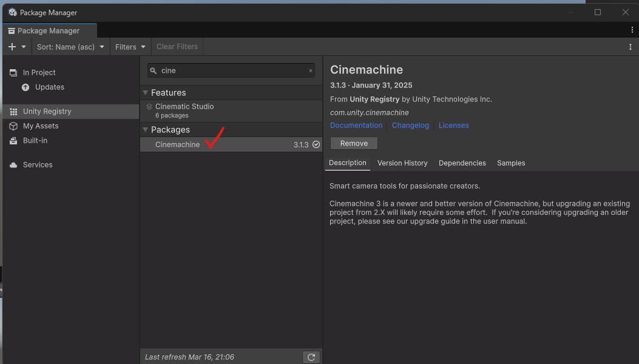Click the 6 packages subtitle text
The image size is (639, 364).
[172, 115]
